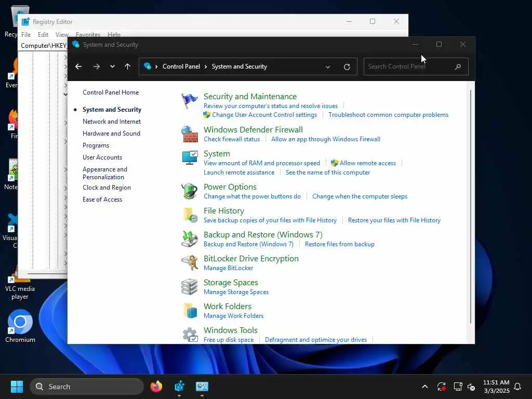Click the Windows Defender Firewall brick wall icon
Image resolution: width=532 pixels, height=399 pixels.
click(x=189, y=134)
